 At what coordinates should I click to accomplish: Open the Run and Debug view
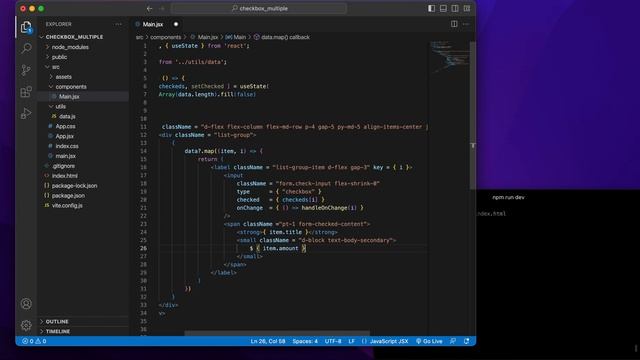(26, 113)
